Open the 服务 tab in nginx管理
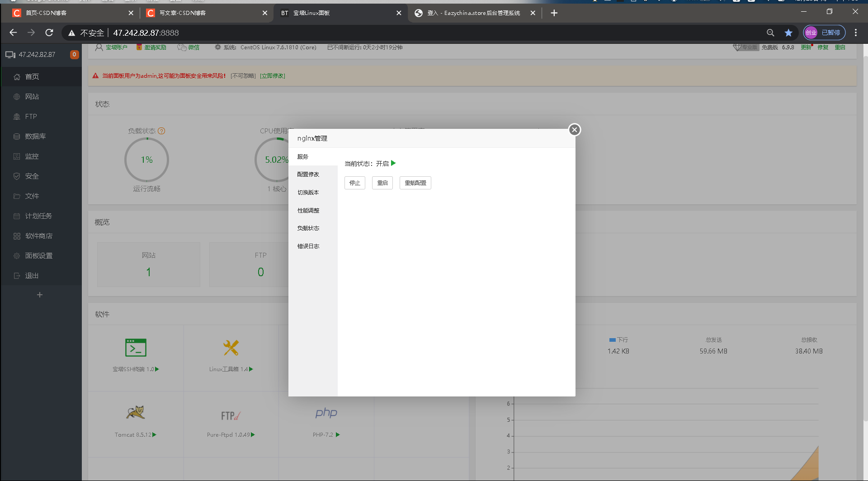 [313, 156]
